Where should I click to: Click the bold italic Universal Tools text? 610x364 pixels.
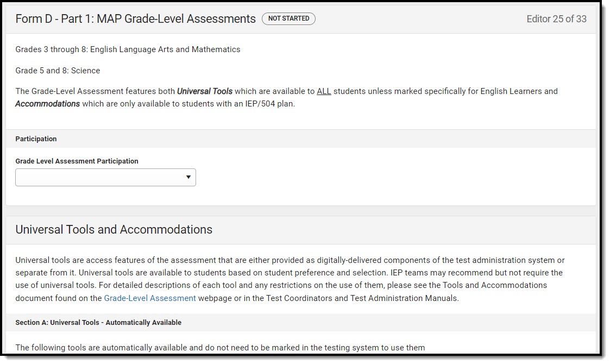click(x=205, y=91)
